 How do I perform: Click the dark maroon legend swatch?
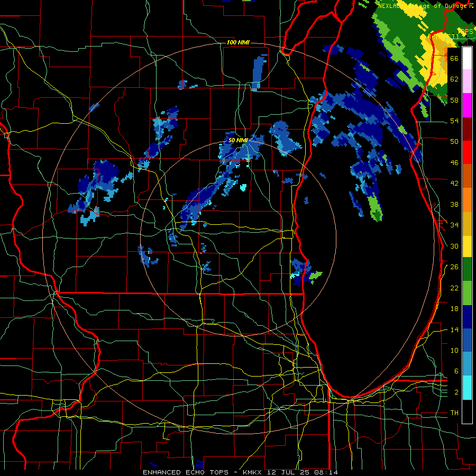click(x=467, y=129)
